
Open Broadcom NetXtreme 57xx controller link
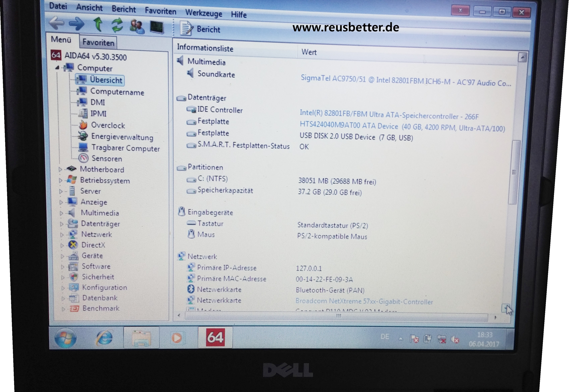click(x=364, y=301)
